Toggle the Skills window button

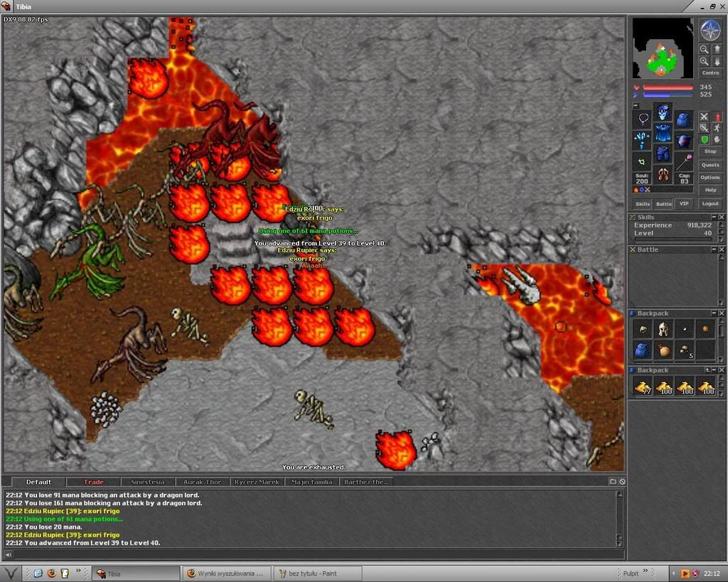click(643, 204)
